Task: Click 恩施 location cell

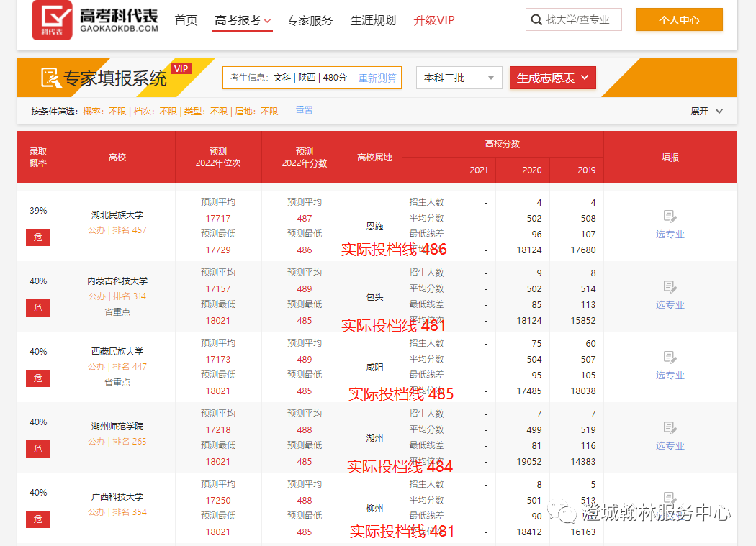Action: (374, 226)
